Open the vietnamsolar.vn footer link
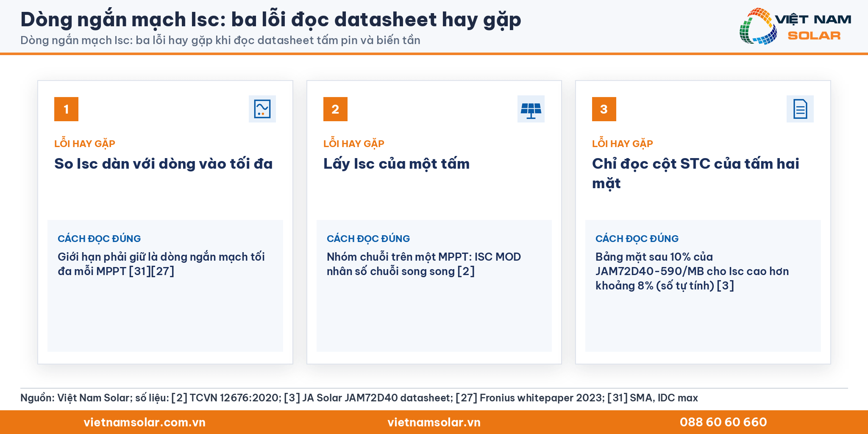Viewport: 868px width, 434px height. (x=434, y=422)
